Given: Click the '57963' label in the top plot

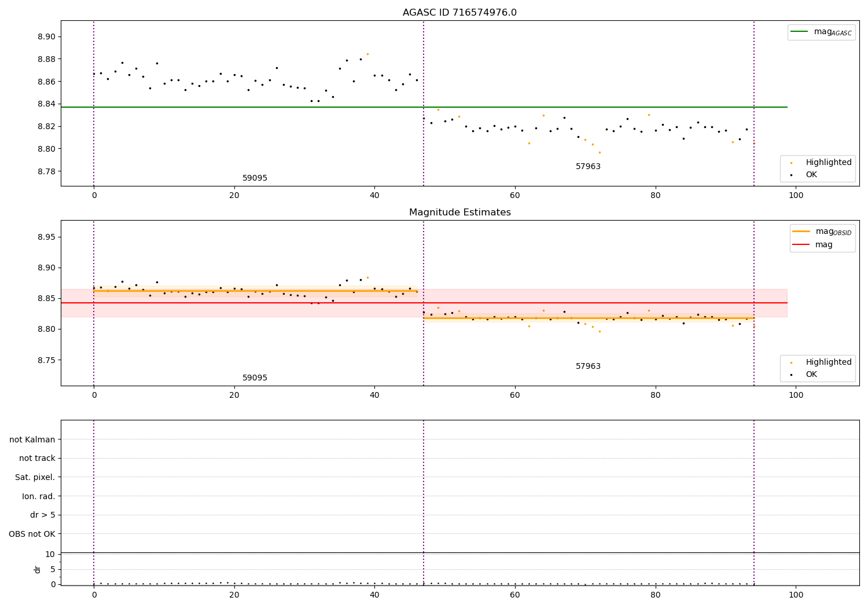Looking at the screenshot, I should 588,167.
